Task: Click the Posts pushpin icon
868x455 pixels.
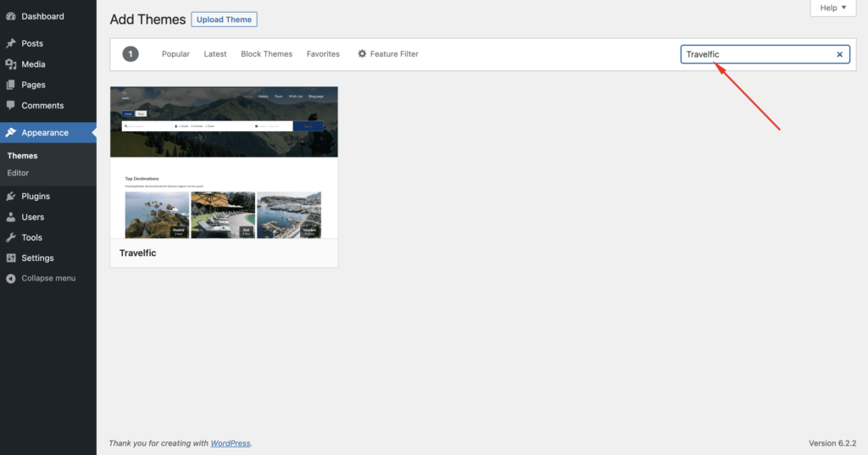Action: (10, 43)
